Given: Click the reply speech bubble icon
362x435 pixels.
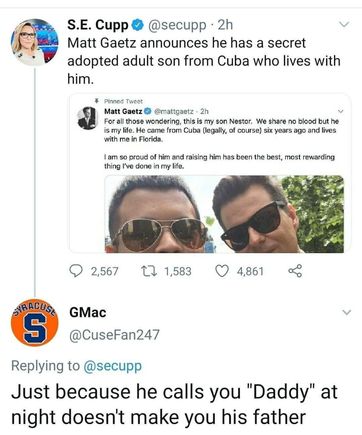Looking at the screenshot, I should [76, 271].
